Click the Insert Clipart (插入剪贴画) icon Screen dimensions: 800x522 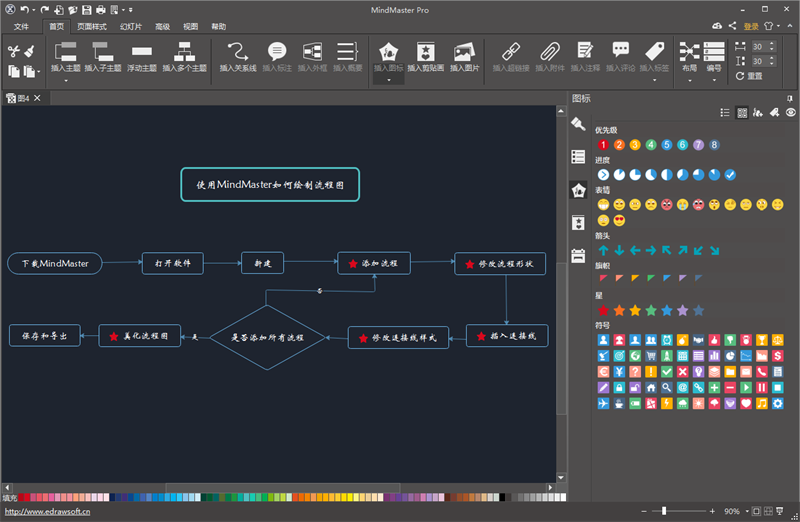426,52
